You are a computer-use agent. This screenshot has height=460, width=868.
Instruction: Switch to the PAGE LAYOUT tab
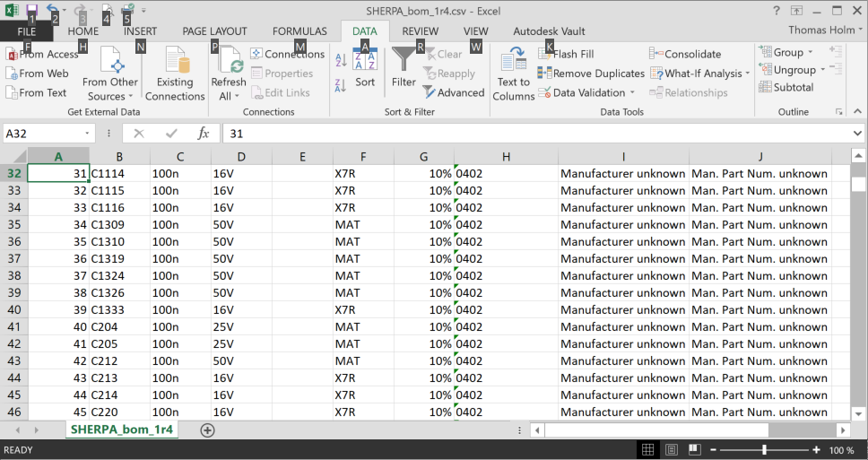[x=215, y=31]
